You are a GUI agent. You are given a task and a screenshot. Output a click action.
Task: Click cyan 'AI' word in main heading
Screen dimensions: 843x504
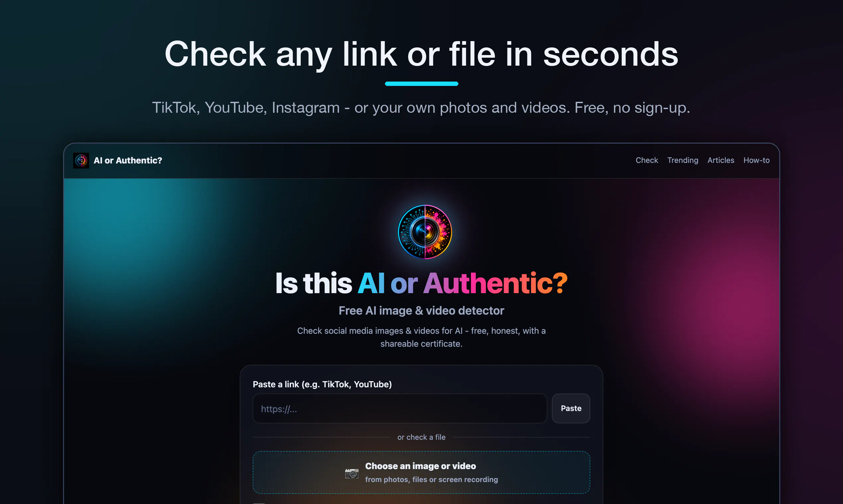point(371,283)
